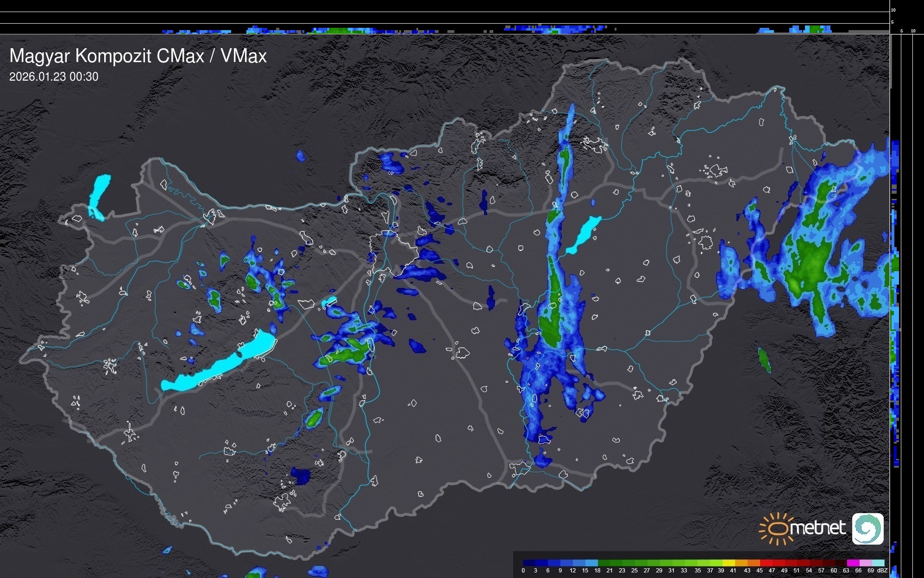The height and width of the screenshot is (578, 924).
Task: Click the teal spiral radar logo icon
Action: [x=867, y=528]
